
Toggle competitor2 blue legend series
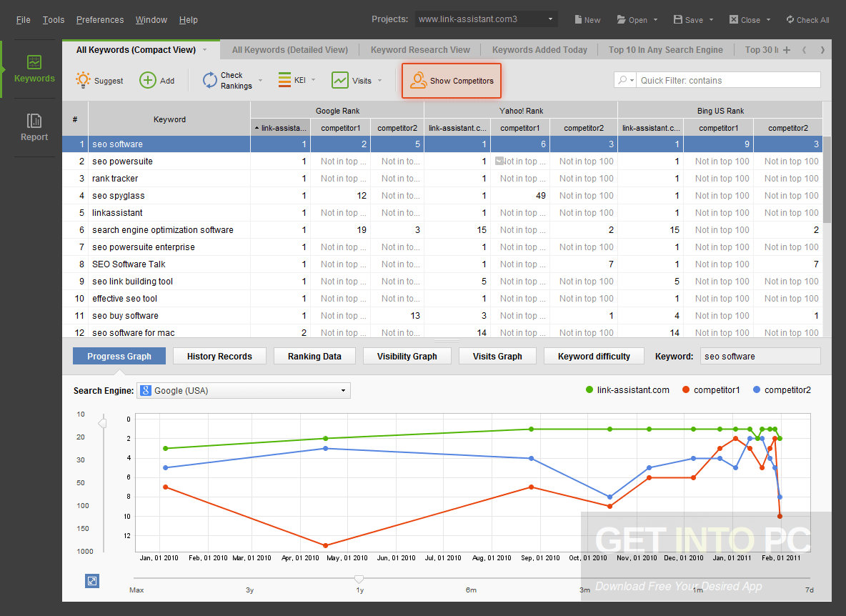pyautogui.click(x=782, y=390)
